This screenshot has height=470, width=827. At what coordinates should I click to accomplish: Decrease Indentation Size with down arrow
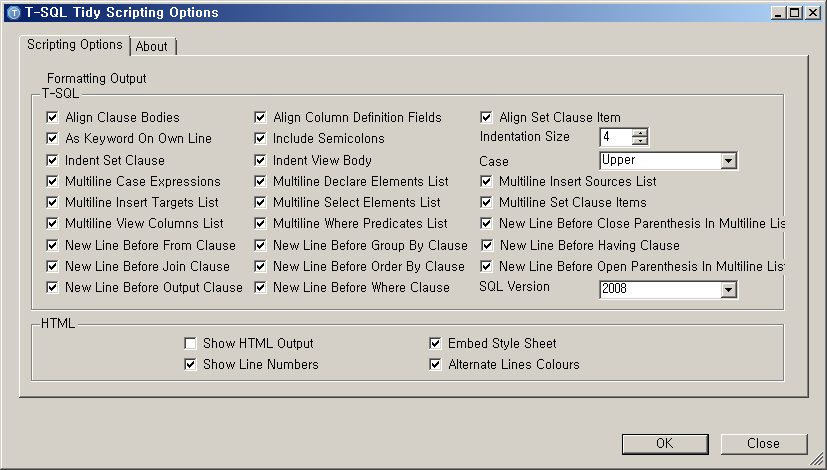coord(640,141)
